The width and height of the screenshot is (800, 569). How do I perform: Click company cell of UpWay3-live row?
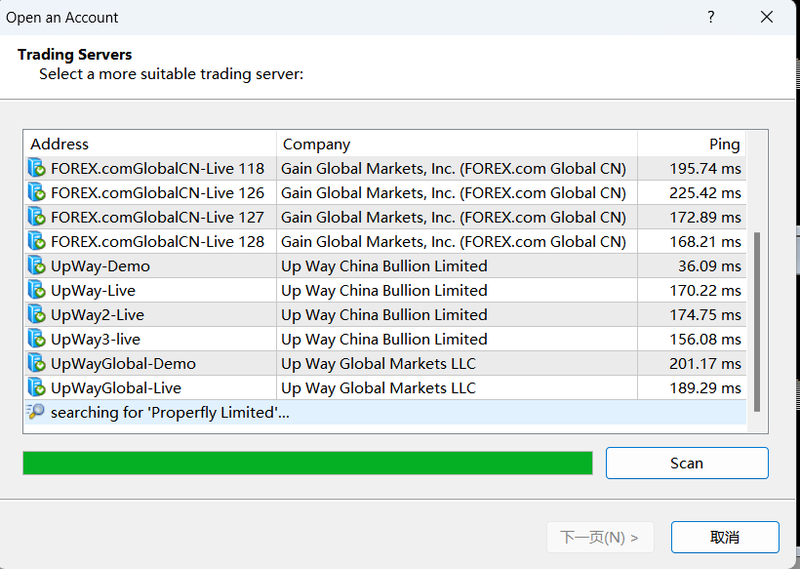pos(457,339)
